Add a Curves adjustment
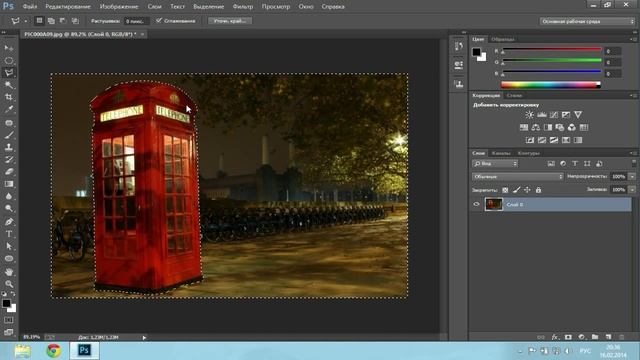640x360 pixels. (x=554, y=115)
